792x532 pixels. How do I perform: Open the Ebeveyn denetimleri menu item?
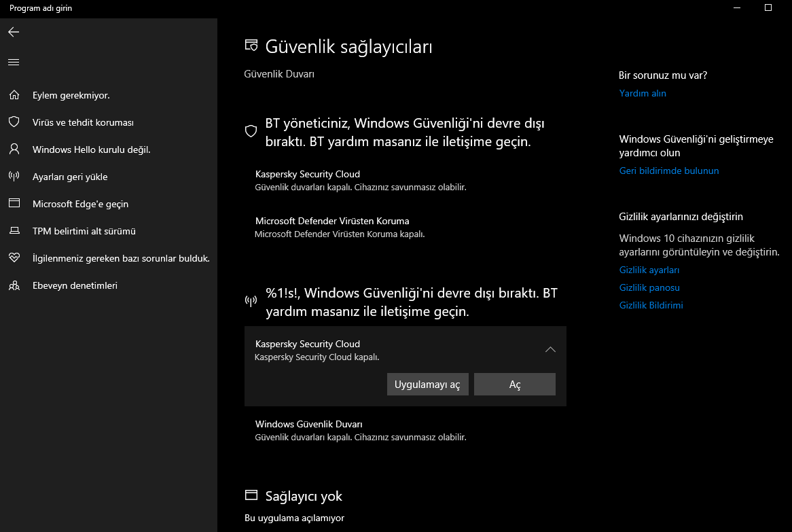(75, 285)
